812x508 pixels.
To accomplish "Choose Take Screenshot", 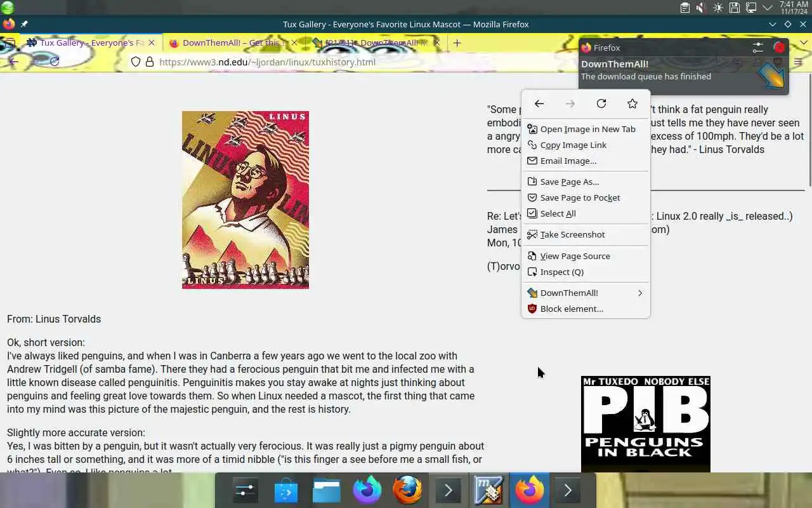I will 586,234.
